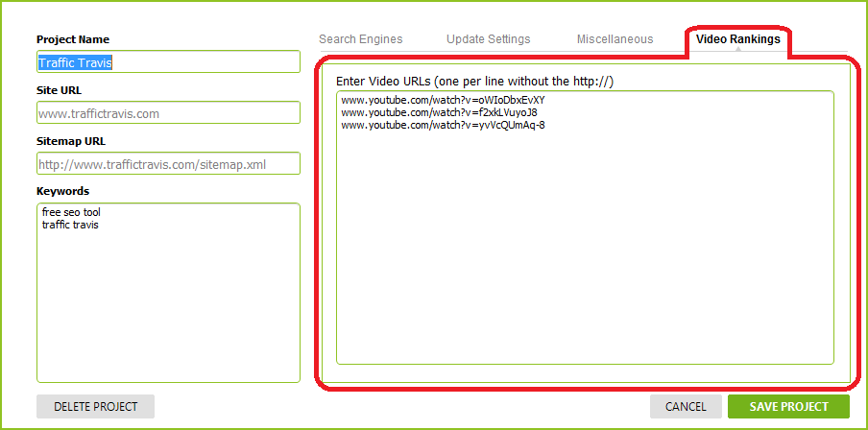
Task: Click the 'Project Name' label
Action: pos(73,40)
